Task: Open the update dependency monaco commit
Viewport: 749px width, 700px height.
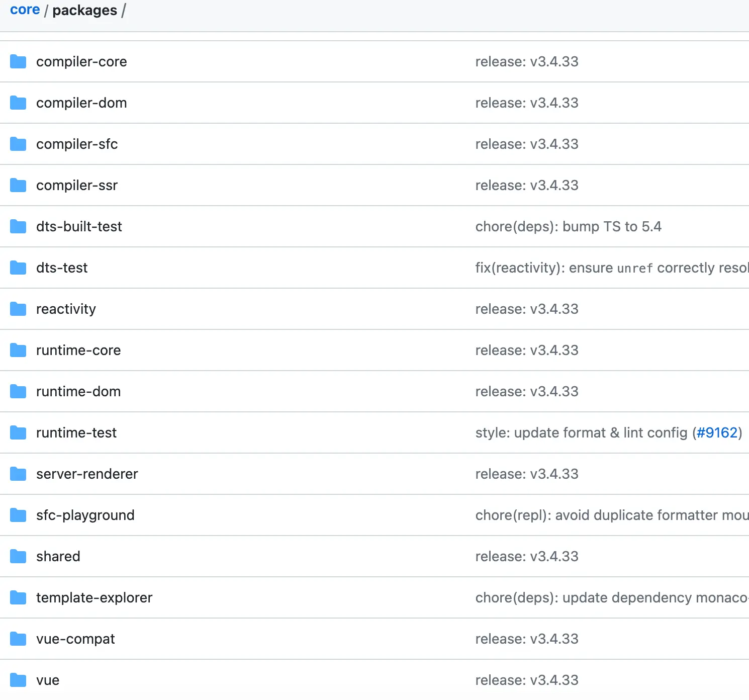Action: (612, 597)
